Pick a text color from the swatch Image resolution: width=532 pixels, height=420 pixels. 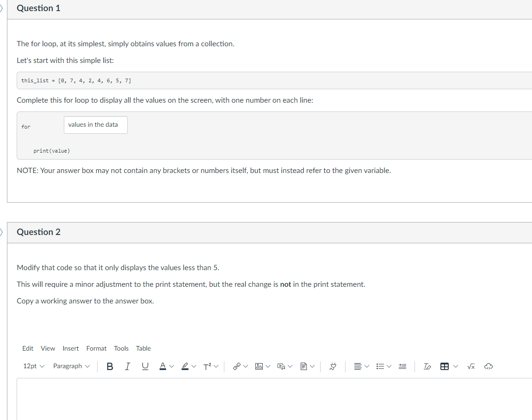[x=163, y=366]
